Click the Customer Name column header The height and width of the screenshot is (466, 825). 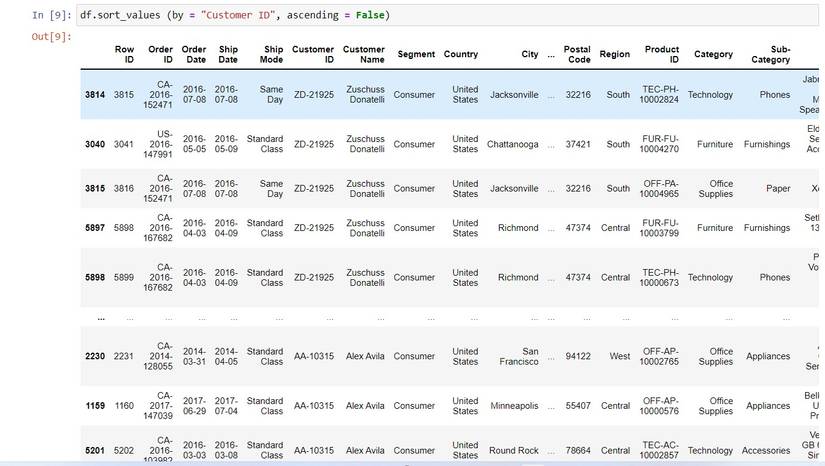[x=364, y=54]
